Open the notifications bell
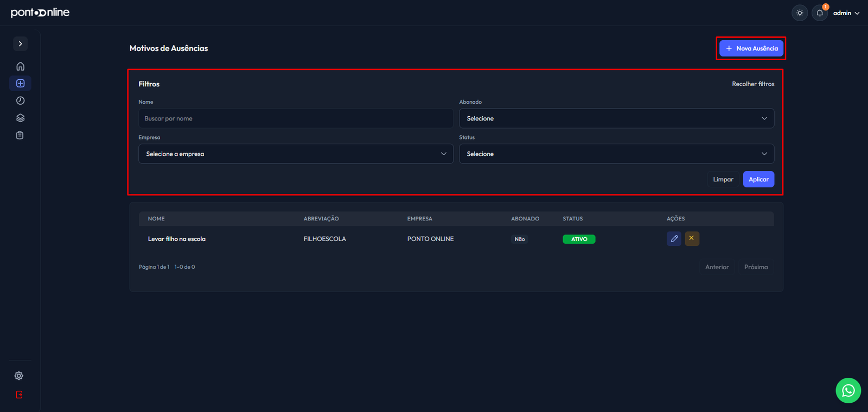 tap(820, 13)
